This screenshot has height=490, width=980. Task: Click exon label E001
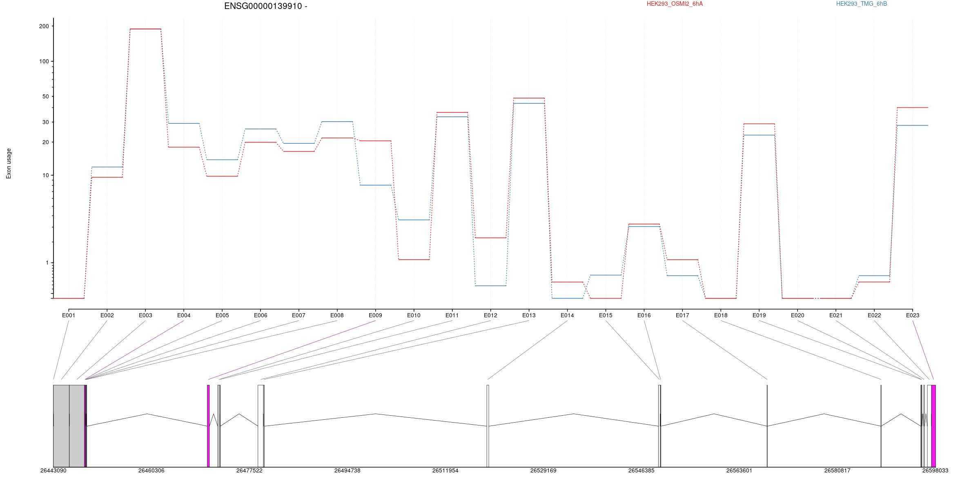pos(69,315)
